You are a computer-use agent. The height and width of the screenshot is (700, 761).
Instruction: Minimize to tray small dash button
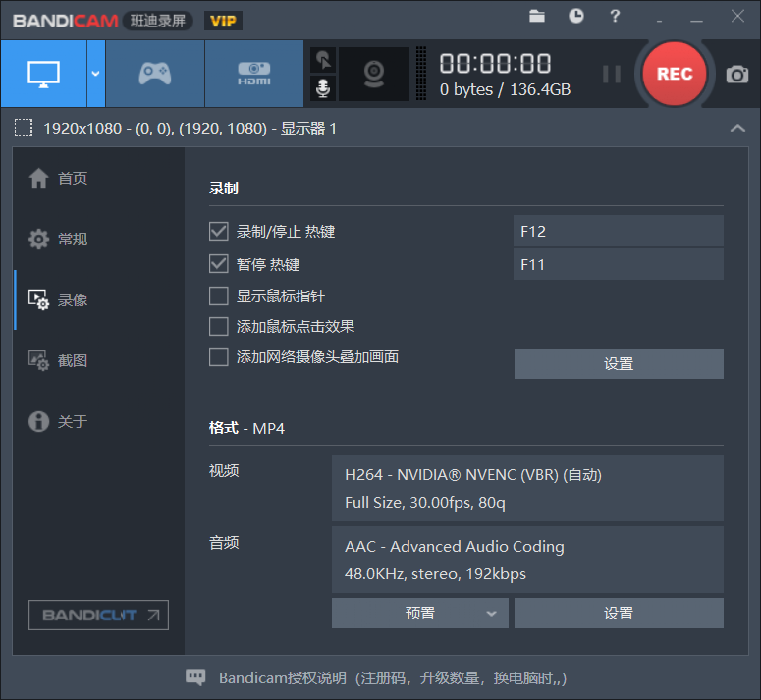pos(659,20)
